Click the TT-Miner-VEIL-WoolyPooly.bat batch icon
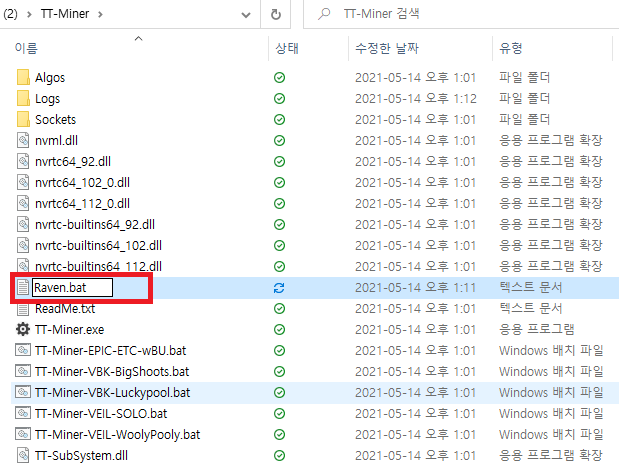This screenshot has width=619, height=474. [23, 434]
